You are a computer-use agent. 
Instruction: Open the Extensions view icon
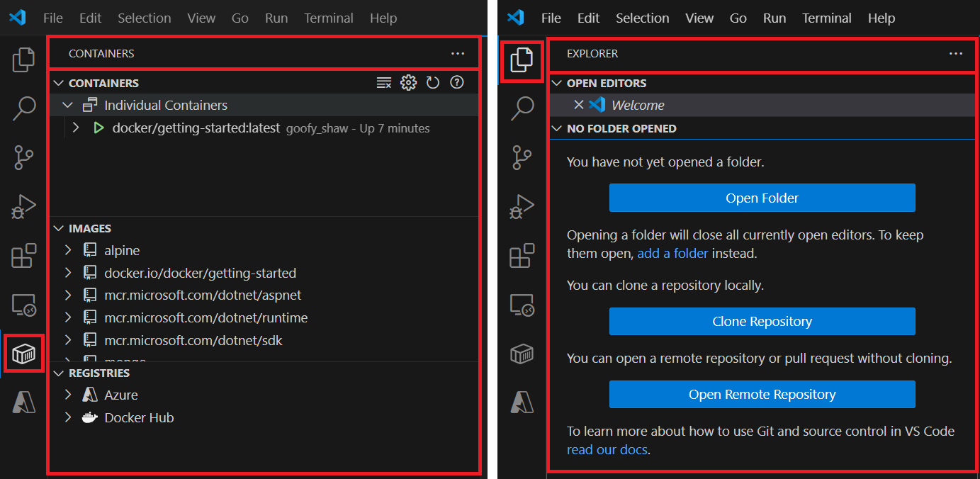pos(23,256)
